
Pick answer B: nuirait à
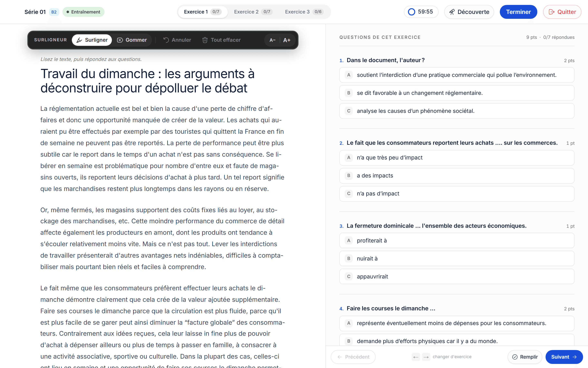click(x=457, y=258)
